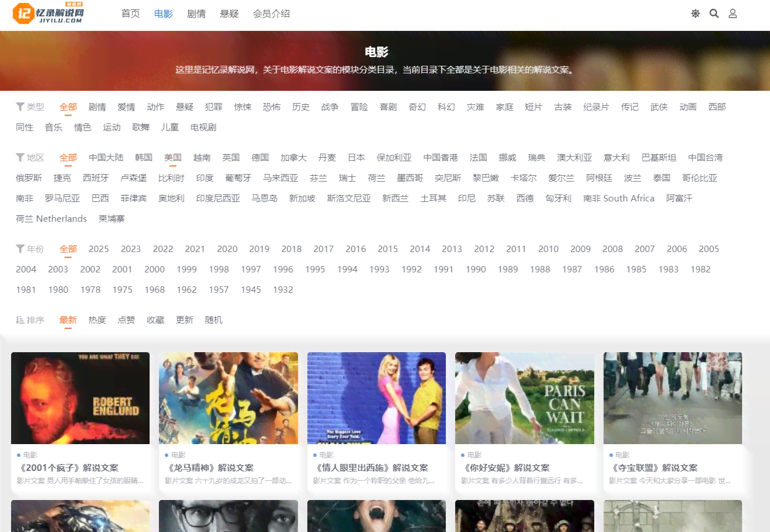
Task: Open the 悬疑 navigation item
Action: [x=229, y=13]
